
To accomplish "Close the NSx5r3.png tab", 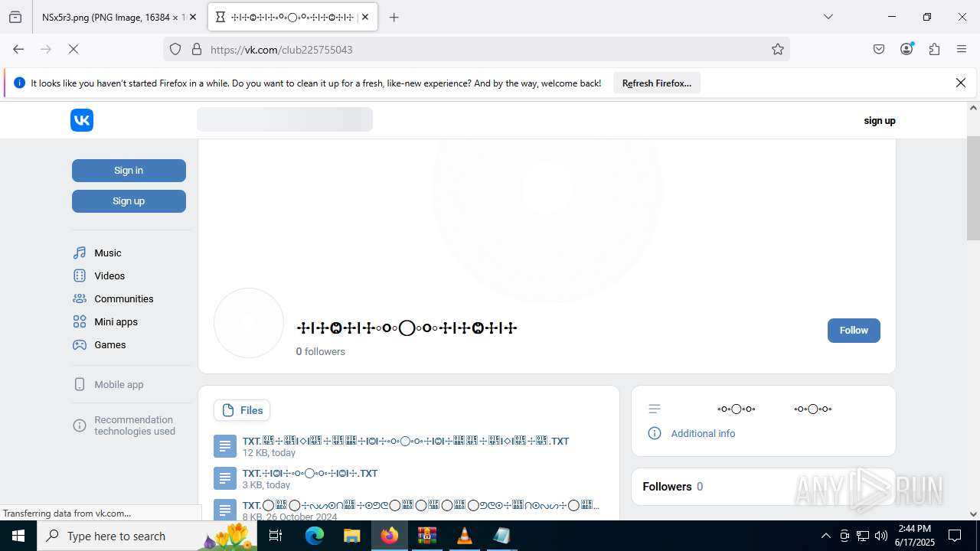I will pyautogui.click(x=193, y=17).
